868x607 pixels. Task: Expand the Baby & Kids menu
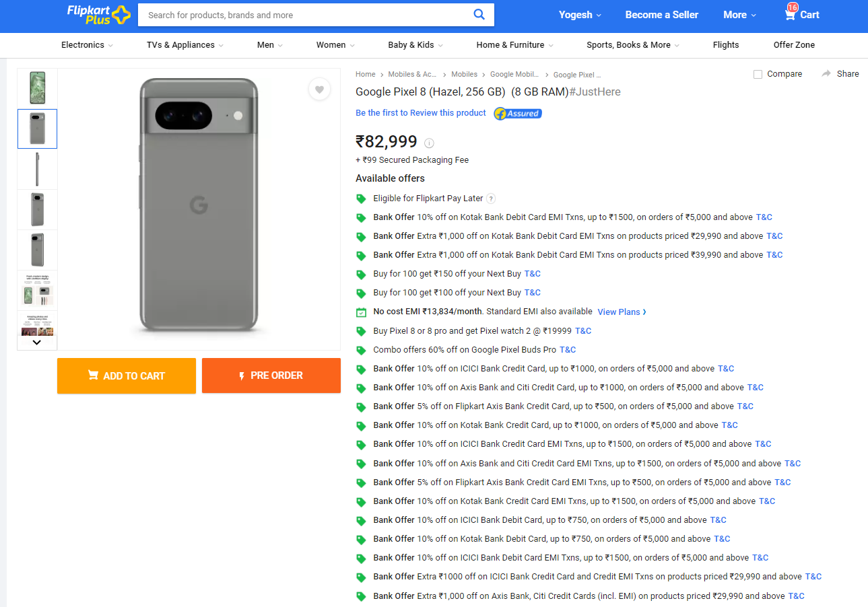pyautogui.click(x=415, y=45)
